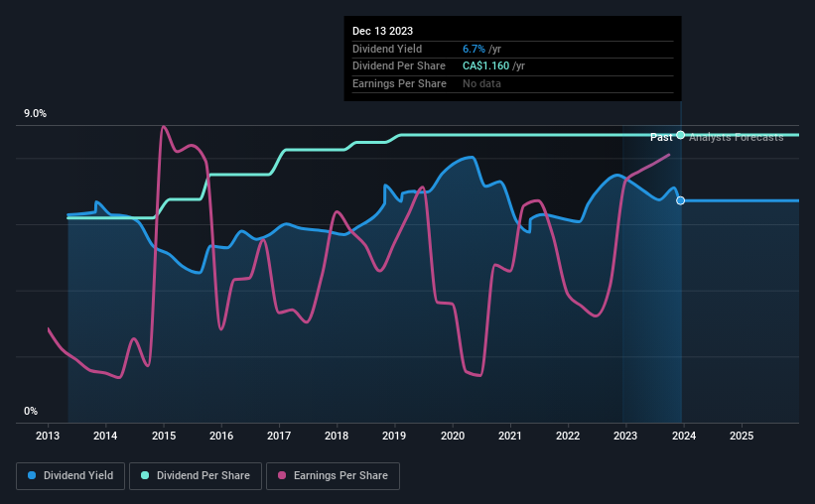Click the blue Dividend Yield legend dot
The image size is (815, 504).
(32, 475)
